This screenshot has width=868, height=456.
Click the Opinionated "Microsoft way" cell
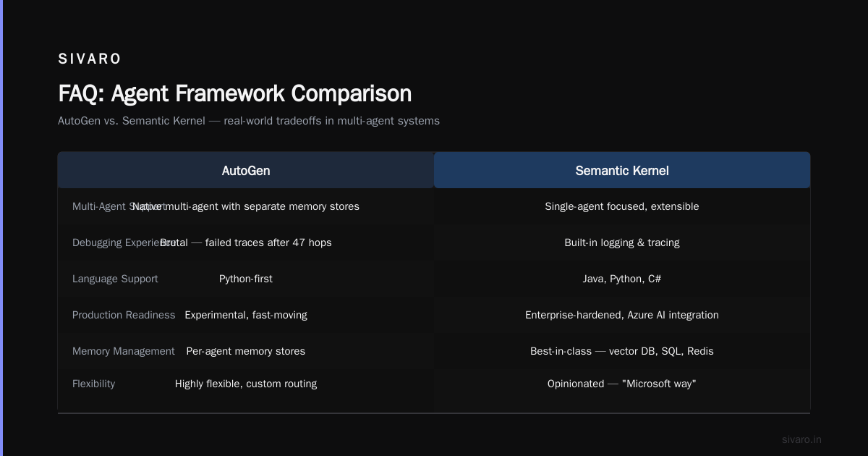coord(622,384)
